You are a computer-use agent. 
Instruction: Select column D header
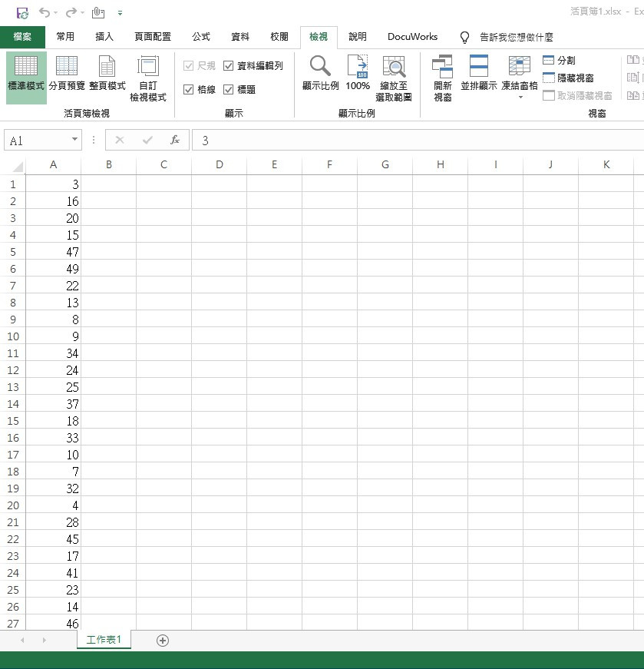click(220, 164)
